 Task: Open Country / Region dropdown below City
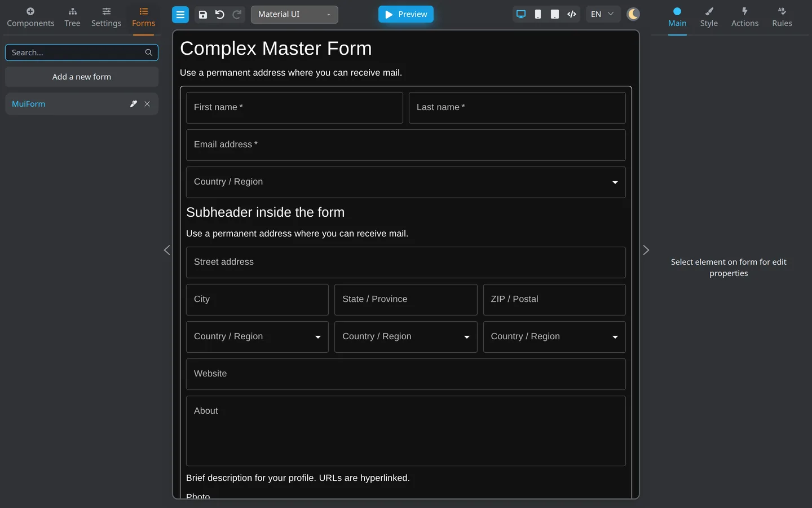[257, 337]
